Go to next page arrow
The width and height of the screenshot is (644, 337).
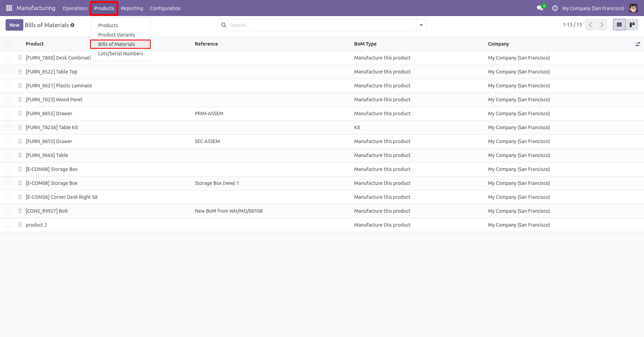[x=602, y=25]
